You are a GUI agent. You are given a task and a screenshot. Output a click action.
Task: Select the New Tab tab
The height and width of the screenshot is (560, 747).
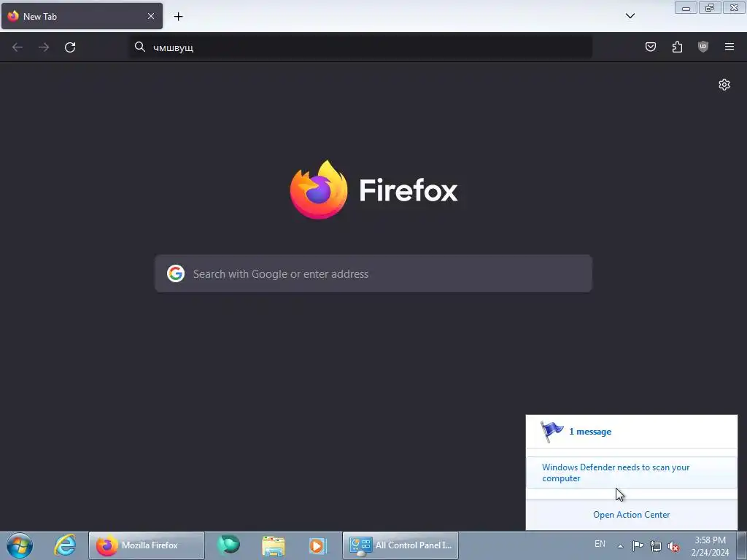point(82,16)
